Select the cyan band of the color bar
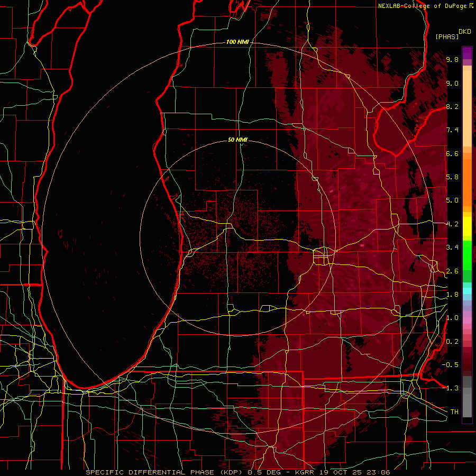Screen dimensions: 476x476 click(467, 291)
